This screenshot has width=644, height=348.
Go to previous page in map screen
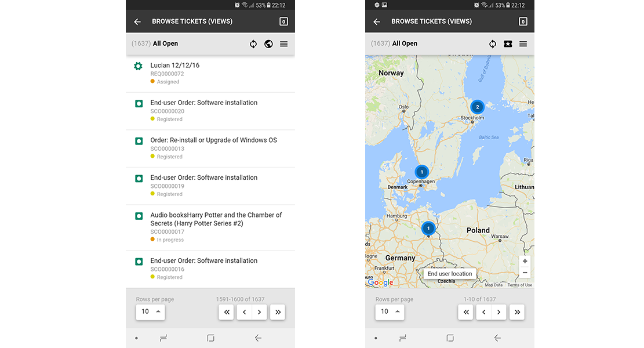[x=484, y=312]
